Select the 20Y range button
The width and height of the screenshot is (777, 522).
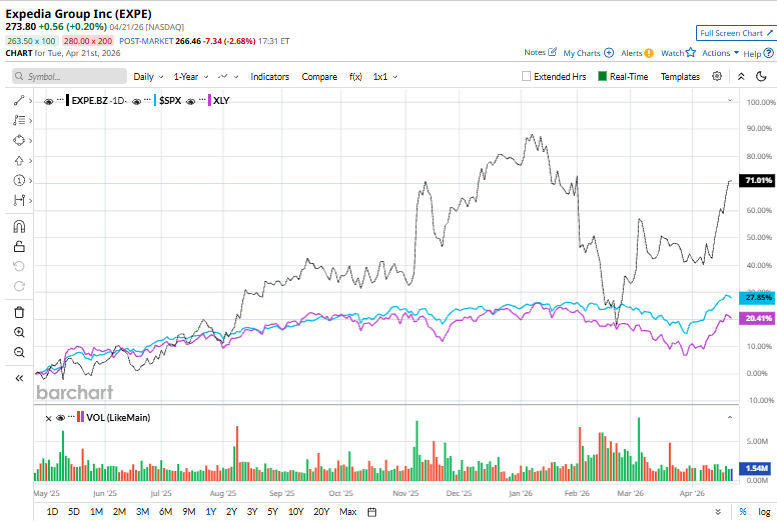coord(321,512)
